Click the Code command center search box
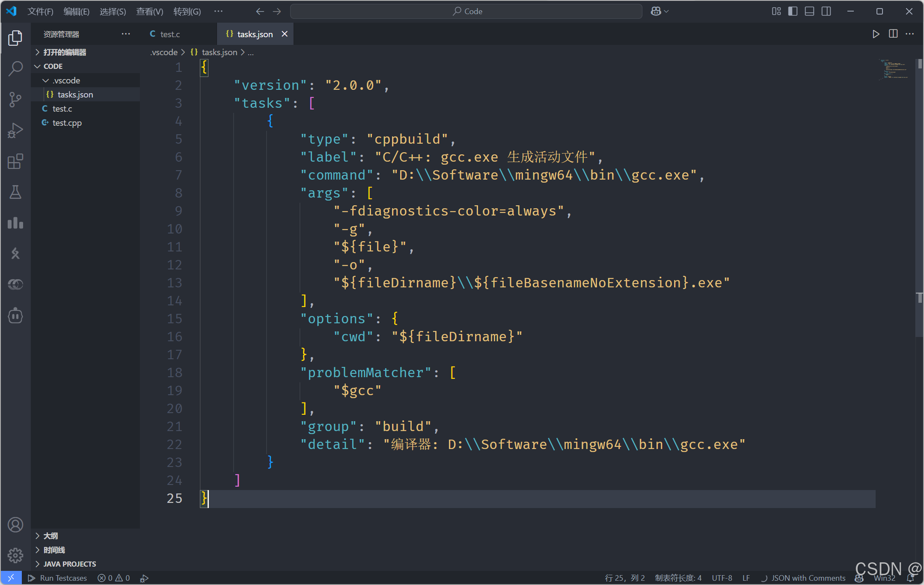This screenshot has width=924, height=585. (x=466, y=12)
